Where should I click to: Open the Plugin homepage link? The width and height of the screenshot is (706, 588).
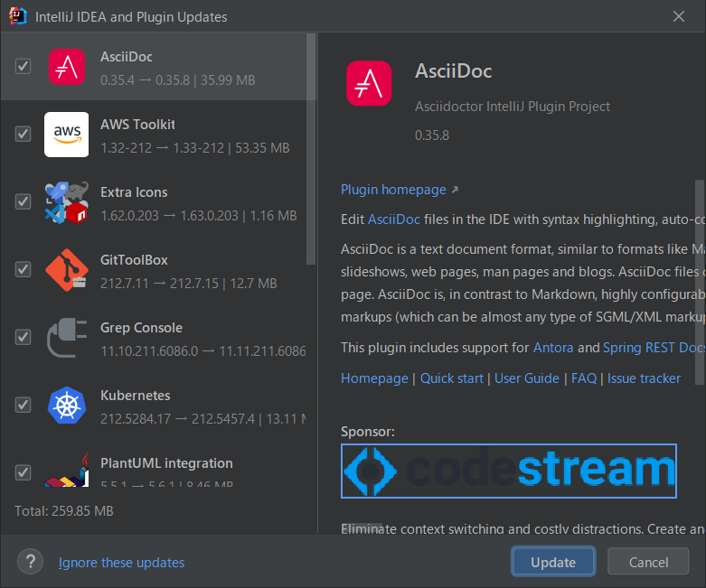click(393, 190)
